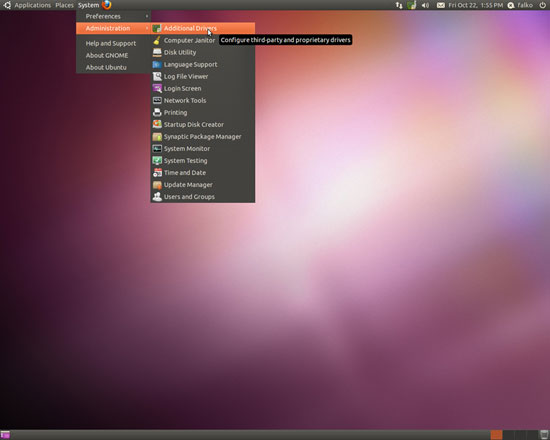Open the volume control icon

425,5
